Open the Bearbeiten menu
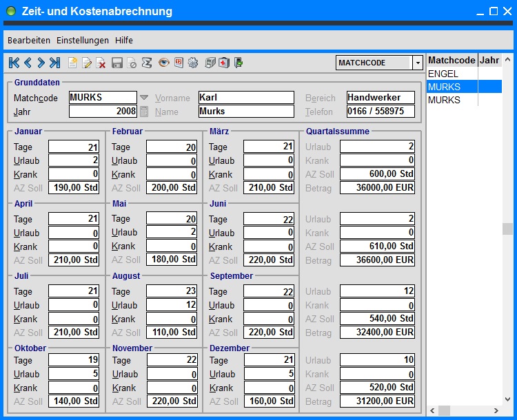The height and width of the screenshot is (420, 517). [x=30, y=41]
